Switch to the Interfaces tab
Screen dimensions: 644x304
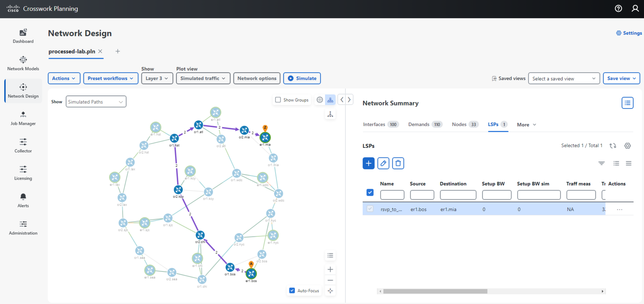click(381, 124)
